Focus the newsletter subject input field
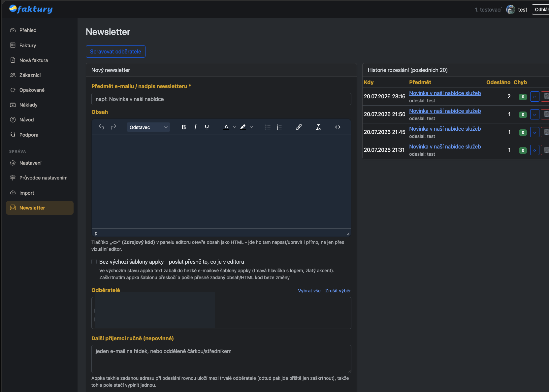The width and height of the screenshot is (549, 392). click(x=221, y=99)
